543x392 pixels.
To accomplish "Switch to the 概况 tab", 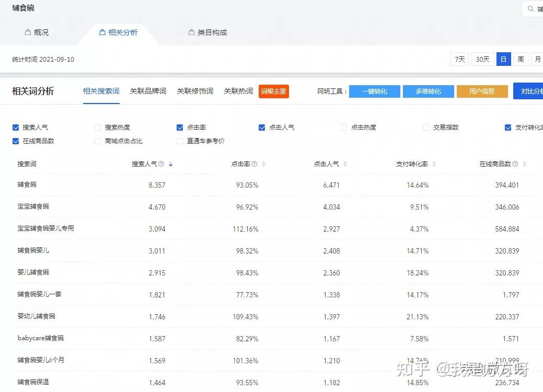I will click(x=37, y=32).
